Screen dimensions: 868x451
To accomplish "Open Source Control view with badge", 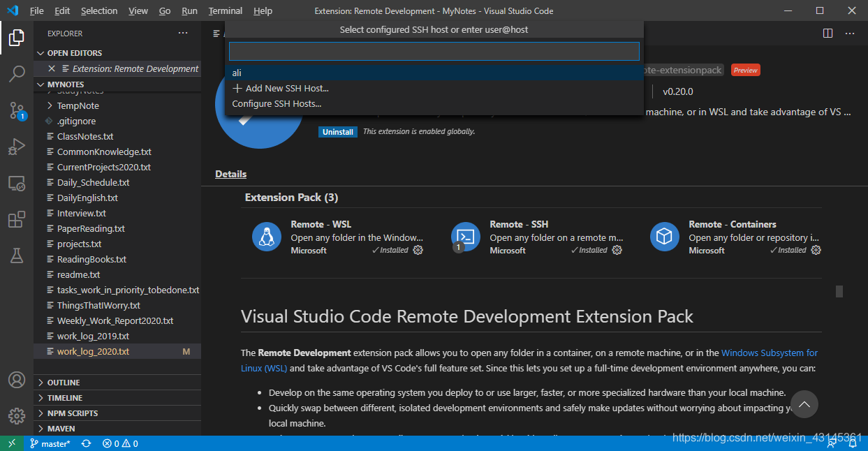I will tap(17, 110).
